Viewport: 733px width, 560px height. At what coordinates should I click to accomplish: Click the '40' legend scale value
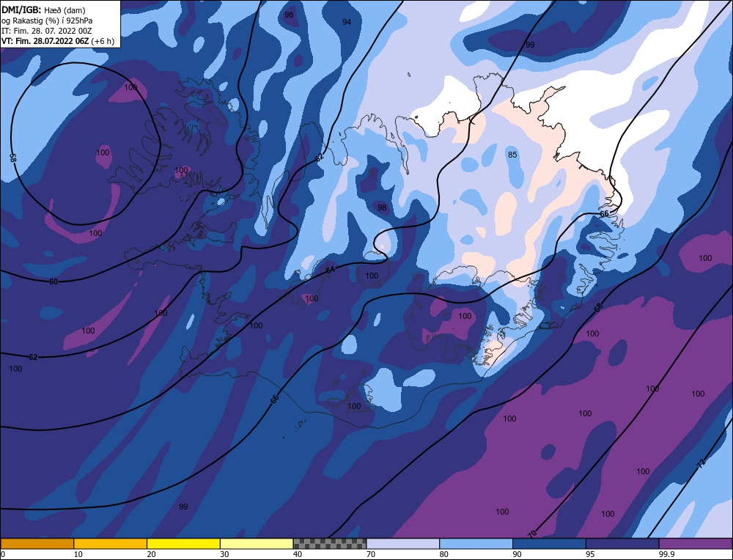tap(298, 554)
